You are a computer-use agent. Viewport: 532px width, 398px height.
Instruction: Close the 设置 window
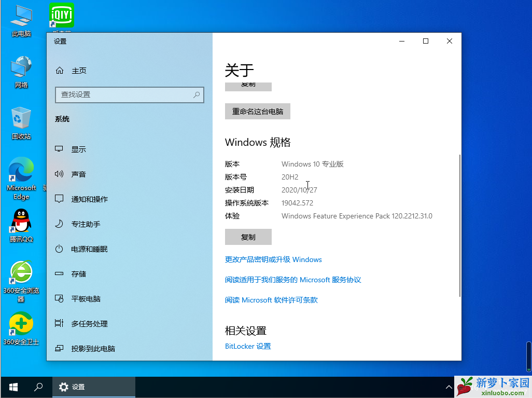point(449,41)
